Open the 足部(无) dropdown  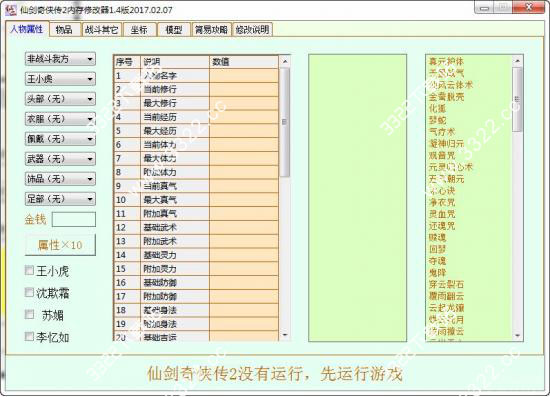(x=60, y=199)
